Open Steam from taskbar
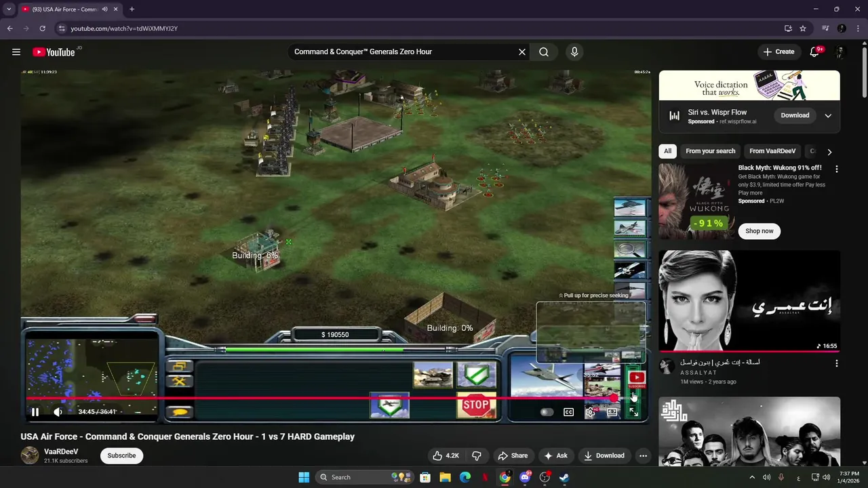 click(564, 477)
